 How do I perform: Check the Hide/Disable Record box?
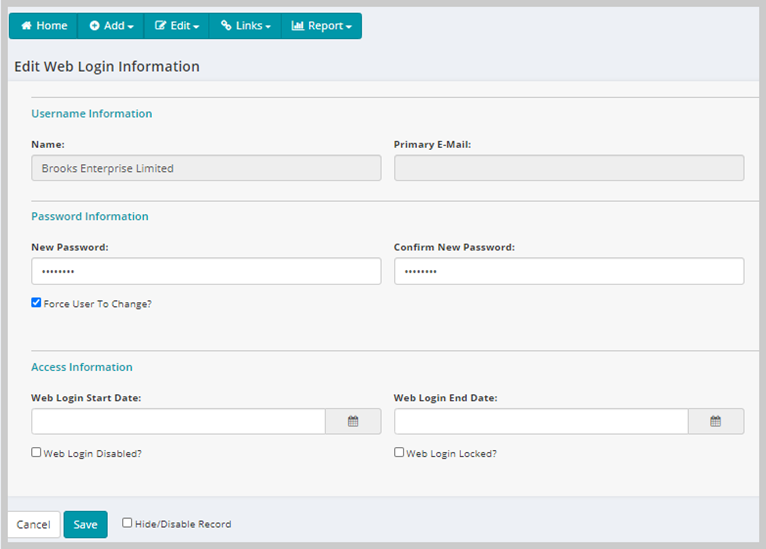tap(127, 522)
